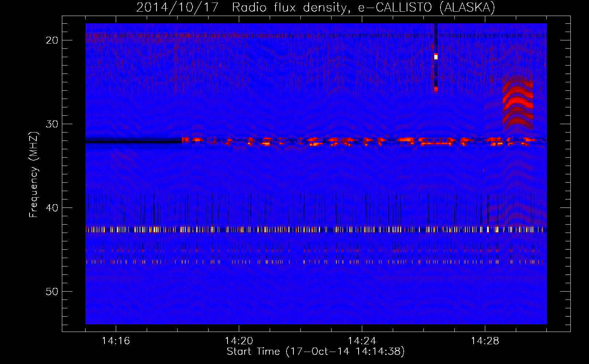
Task: Click the plot title '2014/10/17 Radio flux density'
Action: pos(241,8)
